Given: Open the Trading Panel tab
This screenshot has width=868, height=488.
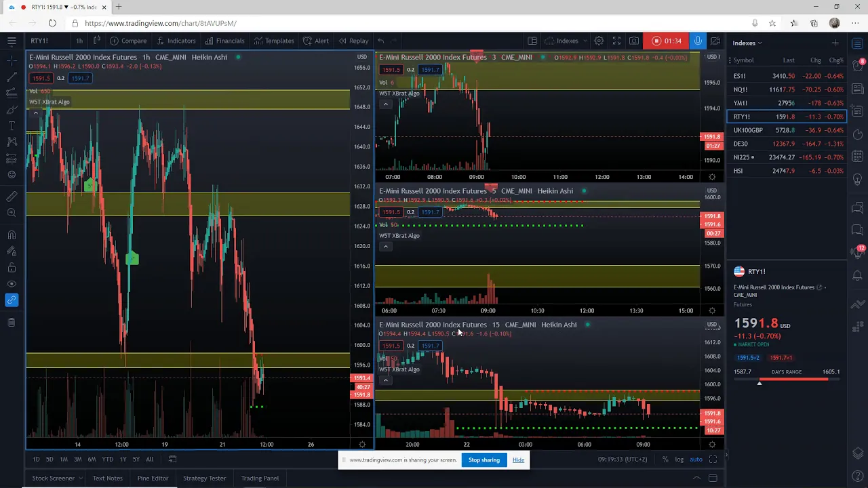Looking at the screenshot, I should (260, 479).
